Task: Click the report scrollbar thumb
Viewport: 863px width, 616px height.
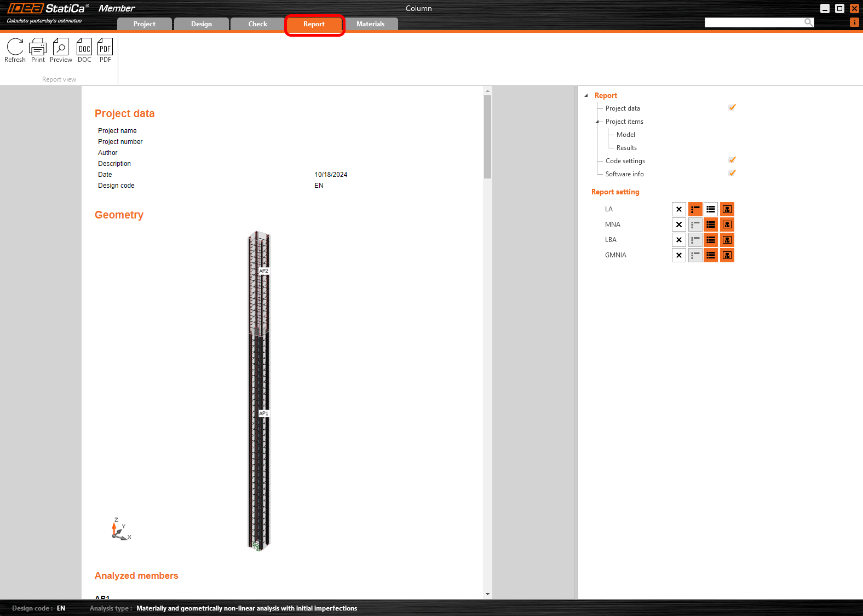Action: click(x=487, y=137)
